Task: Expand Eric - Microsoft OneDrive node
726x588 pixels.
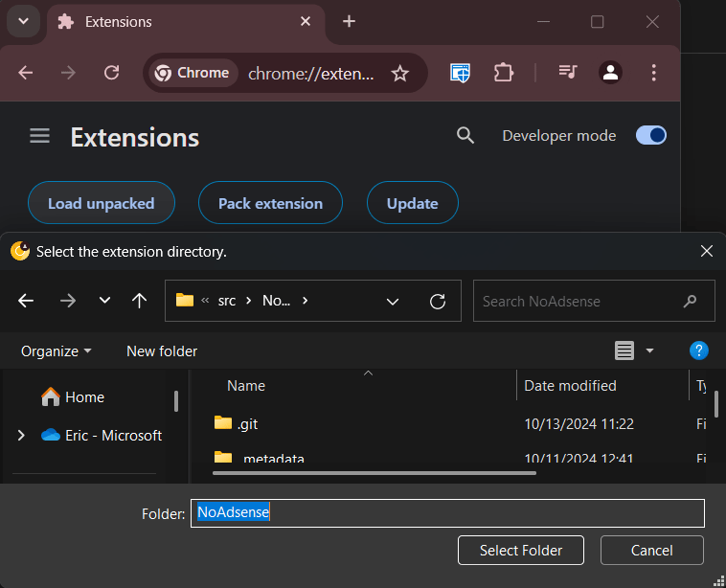Action: tap(21, 435)
